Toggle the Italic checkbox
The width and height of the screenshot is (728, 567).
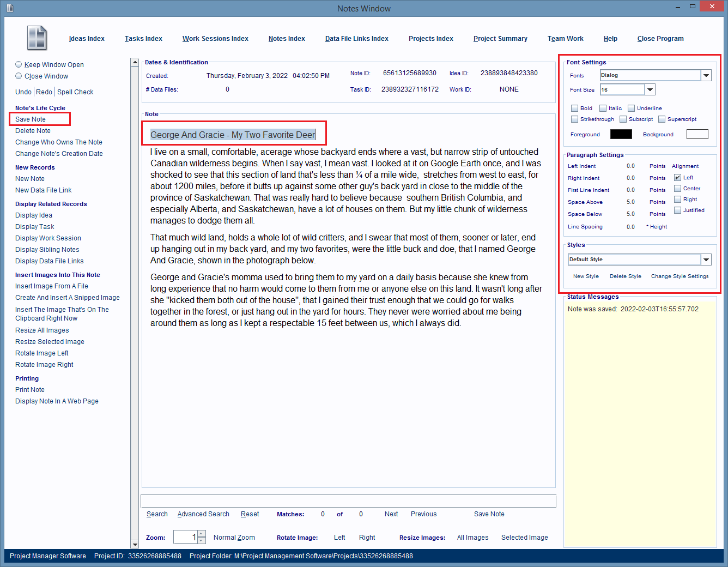tap(603, 108)
